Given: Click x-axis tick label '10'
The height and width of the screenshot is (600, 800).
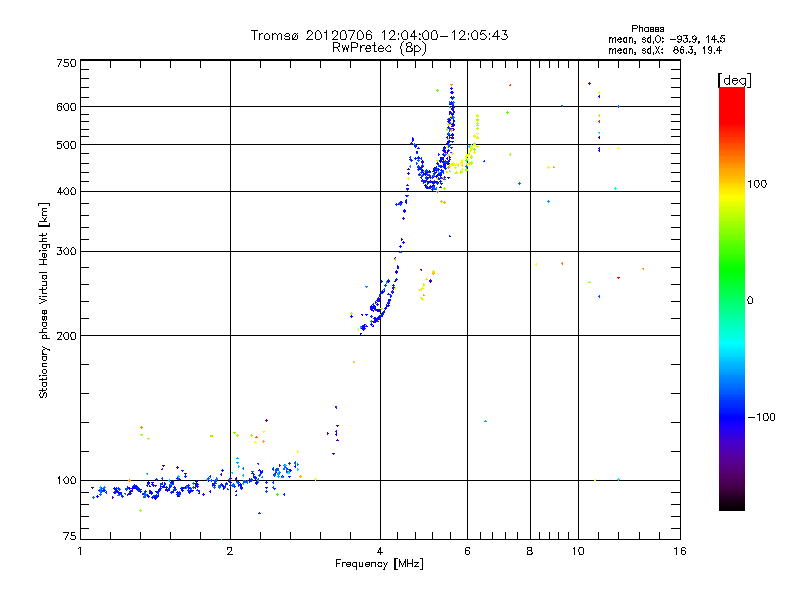Looking at the screenshot, I should 578,551.
